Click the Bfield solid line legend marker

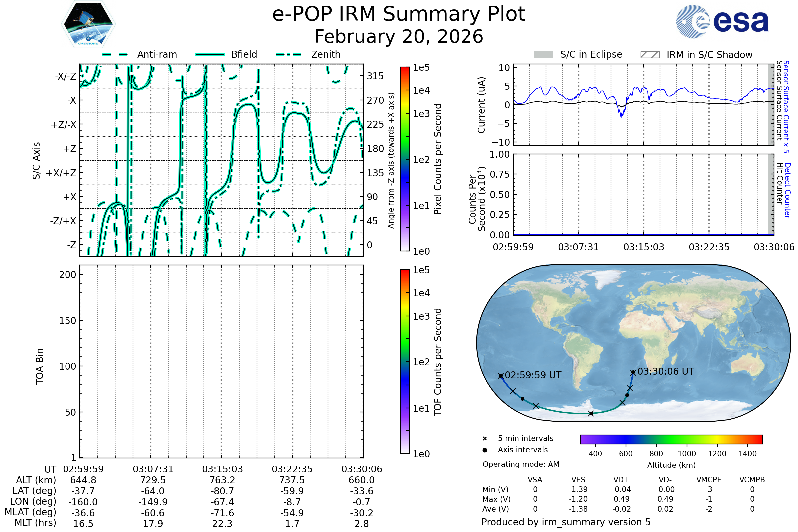(210, 54)
